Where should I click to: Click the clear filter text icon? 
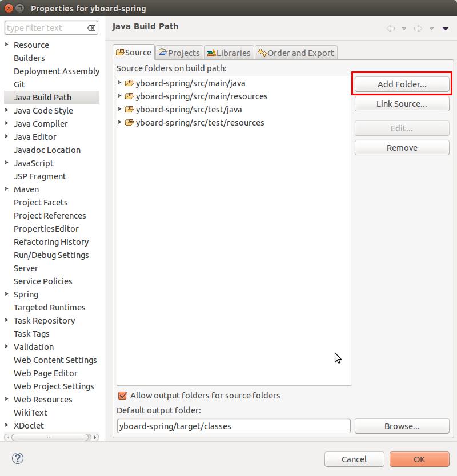(x=91, y=28)
